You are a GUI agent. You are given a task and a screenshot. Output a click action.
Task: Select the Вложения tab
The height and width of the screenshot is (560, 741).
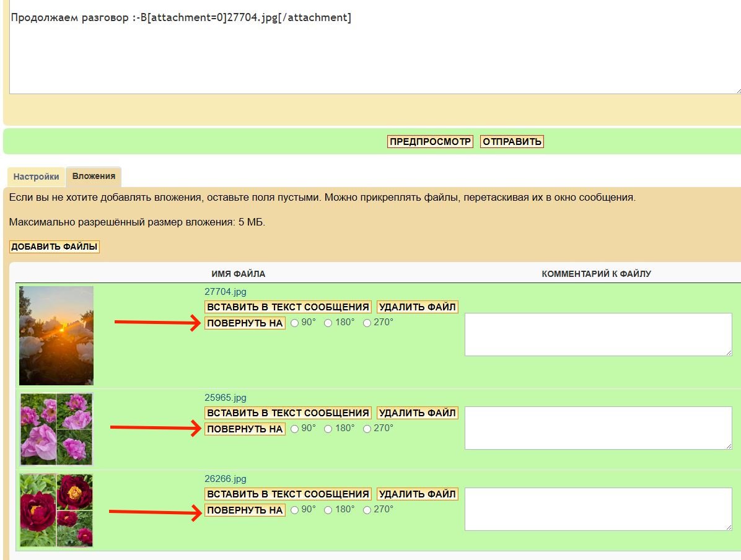pyautogui.click(x=94, y=177)
